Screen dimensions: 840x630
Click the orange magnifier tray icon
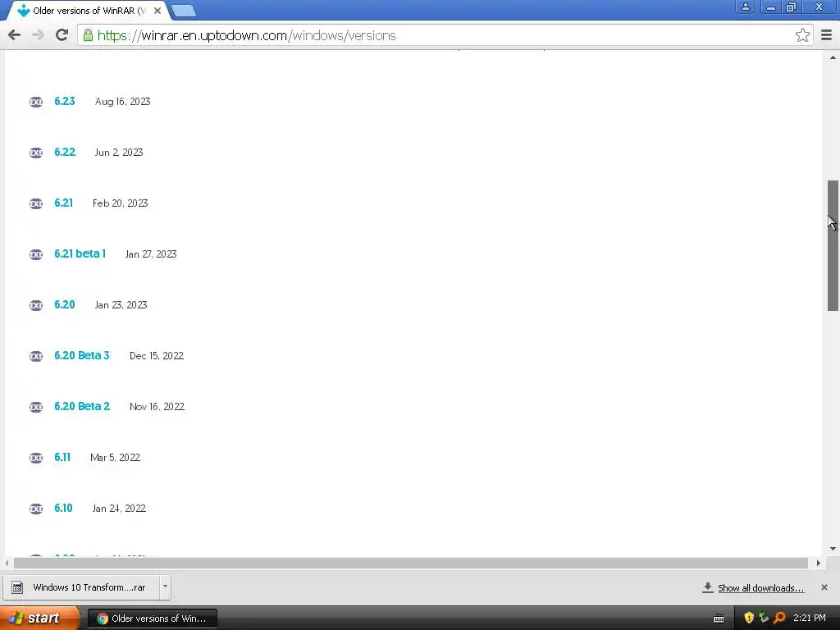click(x=779, y=618)
